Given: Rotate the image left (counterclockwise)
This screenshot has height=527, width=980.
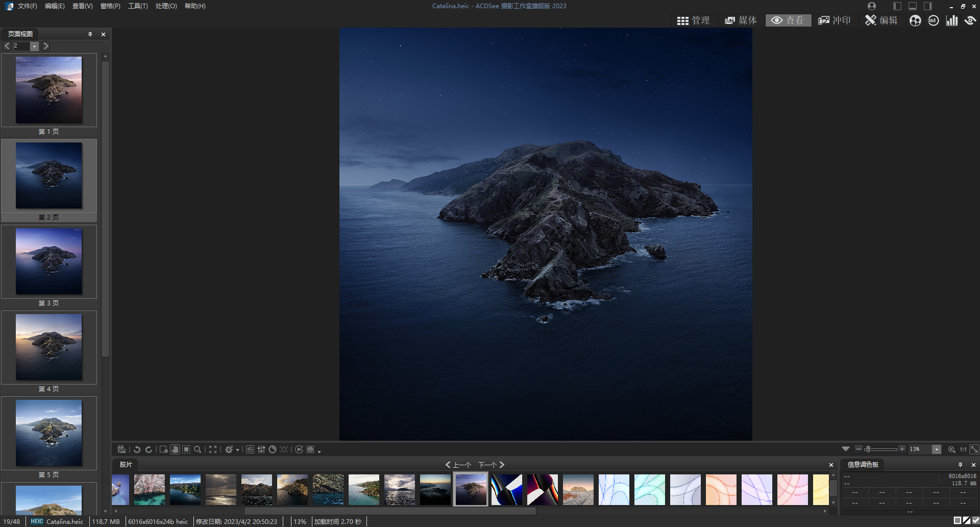Looking at the screenshot, I should click(137, 449).
